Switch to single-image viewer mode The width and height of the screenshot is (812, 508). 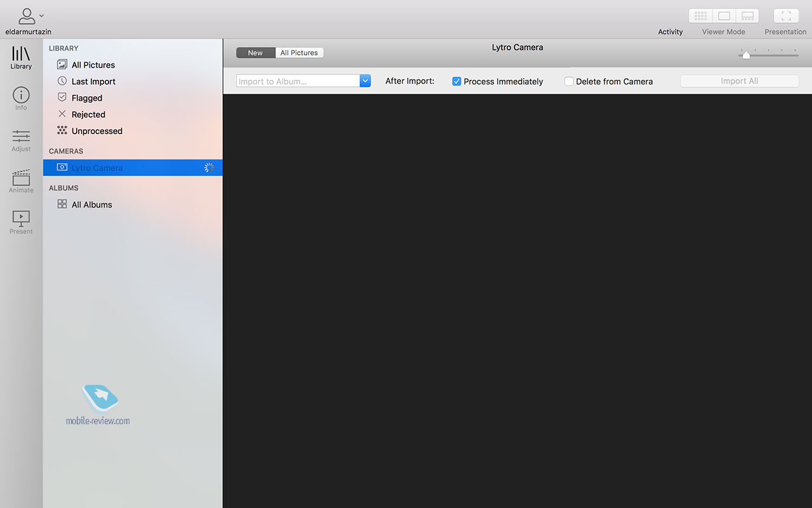tap(724, 16)
